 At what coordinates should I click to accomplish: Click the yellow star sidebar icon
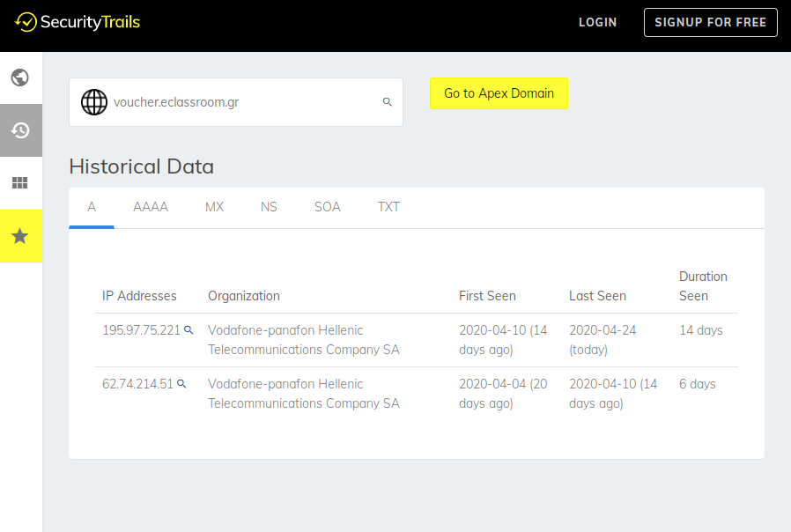pyautogui.click(x=20, y=236)
